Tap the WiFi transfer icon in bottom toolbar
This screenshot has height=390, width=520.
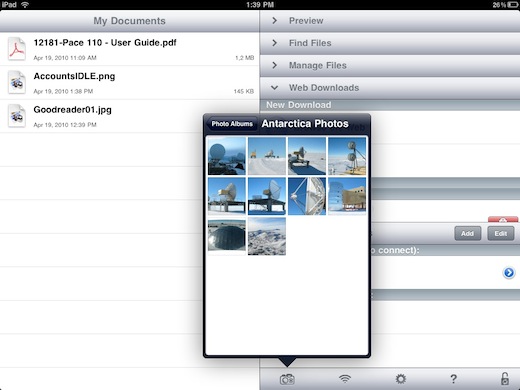[345, 379]
